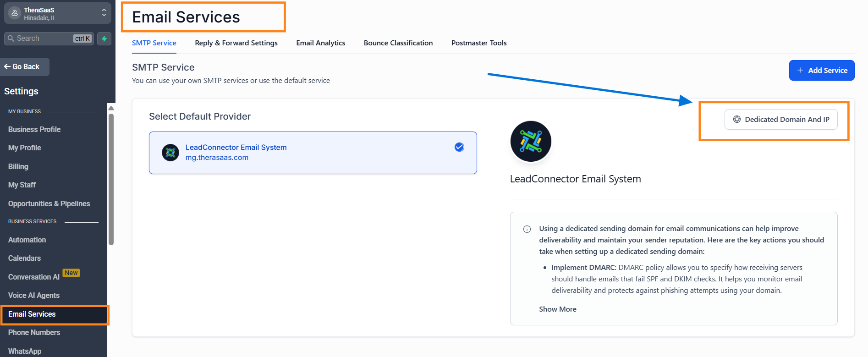Click Show More in domain info
Screen dimensions: 868x357
click(x=558, y=309)
